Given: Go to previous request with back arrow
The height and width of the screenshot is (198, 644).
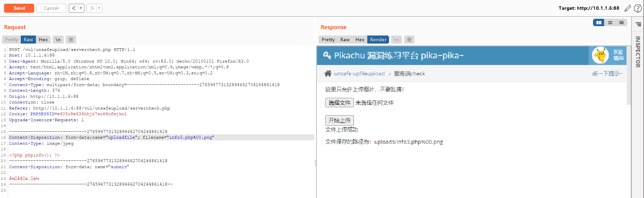Looking at the screenshot, I should tap(74, 8).
